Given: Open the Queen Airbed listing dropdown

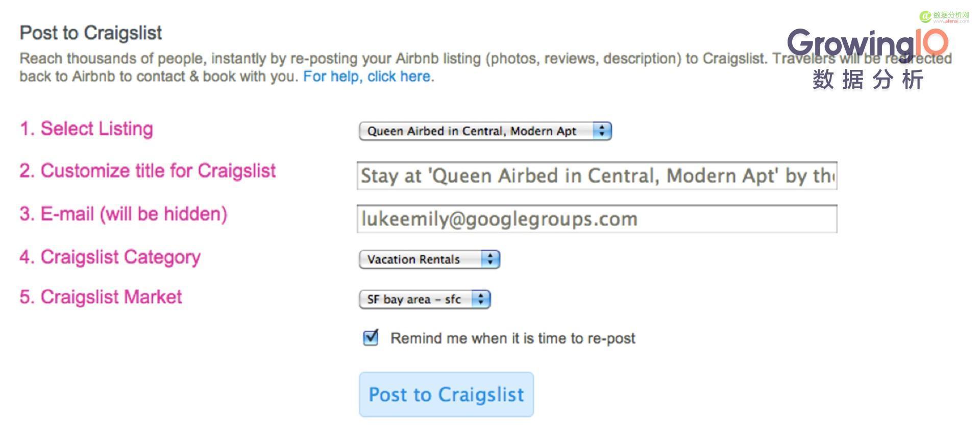Looking at the screenshot, I should pos(485,131).
